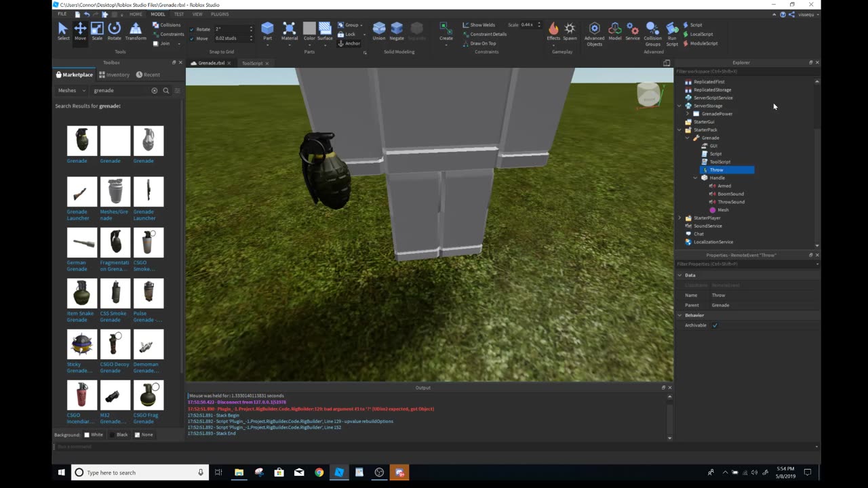Clear the grenade search text
This screenshot has width=868, height=488.
coord(155,90)
